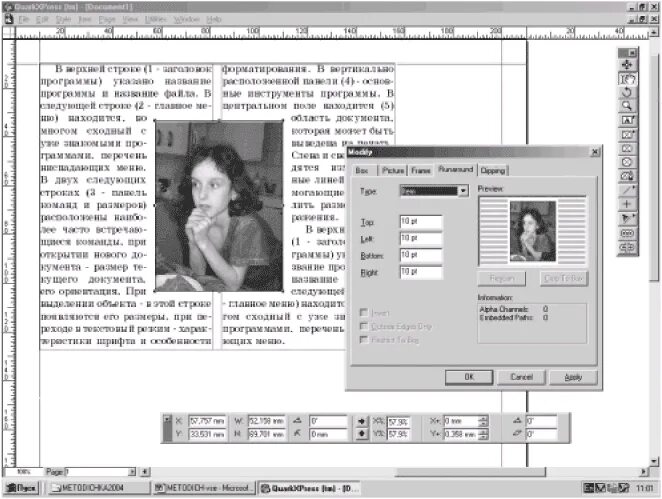The width and height of the screenshot is (662, 499).
Task: Click the Apply button
Action: (573, 377)
